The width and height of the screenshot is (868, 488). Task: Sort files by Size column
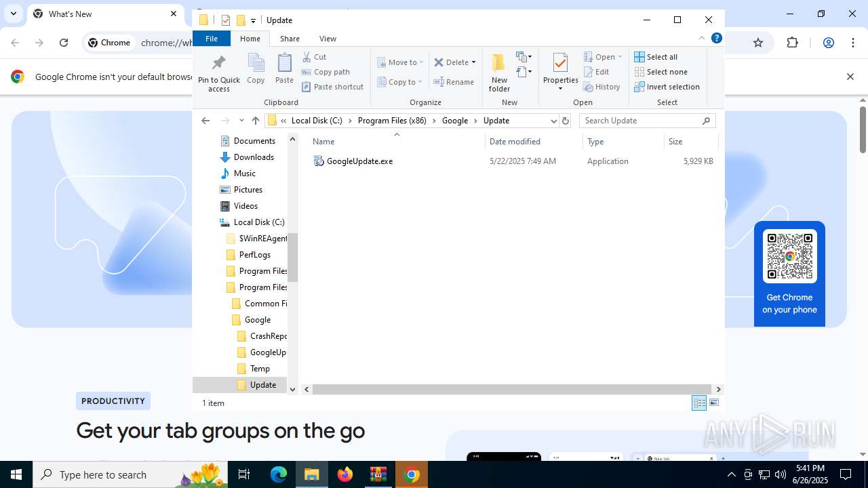click(x=691, y=142)
